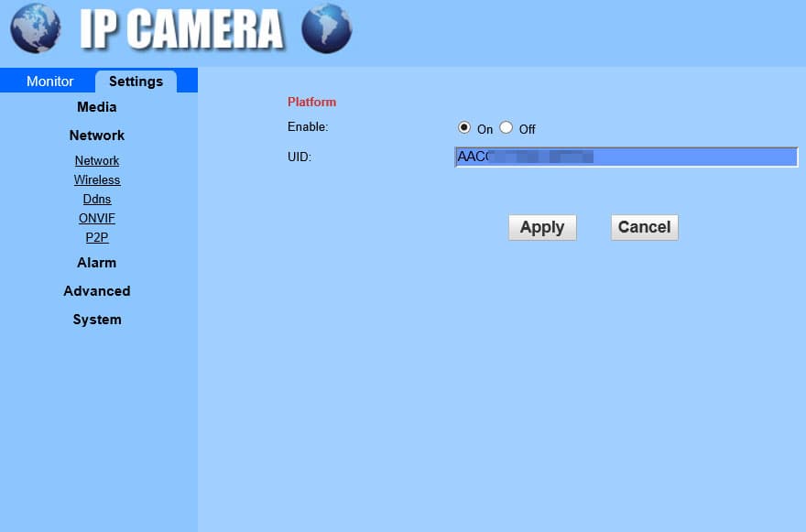Go to Ddns settings

click(x=97, y=199)
